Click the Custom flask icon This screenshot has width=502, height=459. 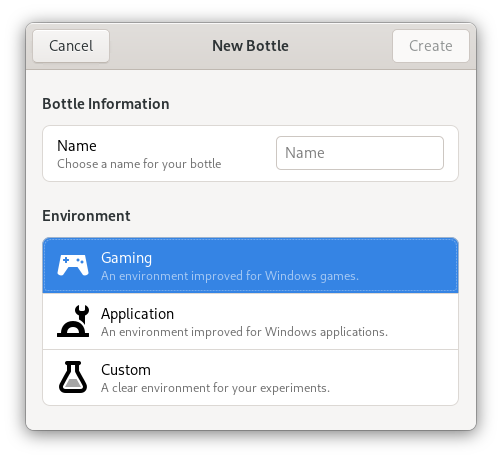click(73, 377)
